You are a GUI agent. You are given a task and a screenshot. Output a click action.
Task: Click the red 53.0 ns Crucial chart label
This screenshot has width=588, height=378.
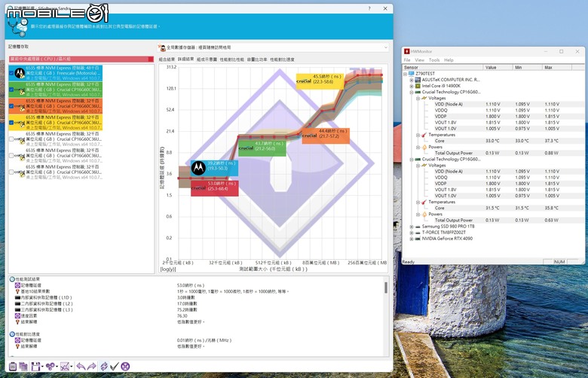click(215, 188)
